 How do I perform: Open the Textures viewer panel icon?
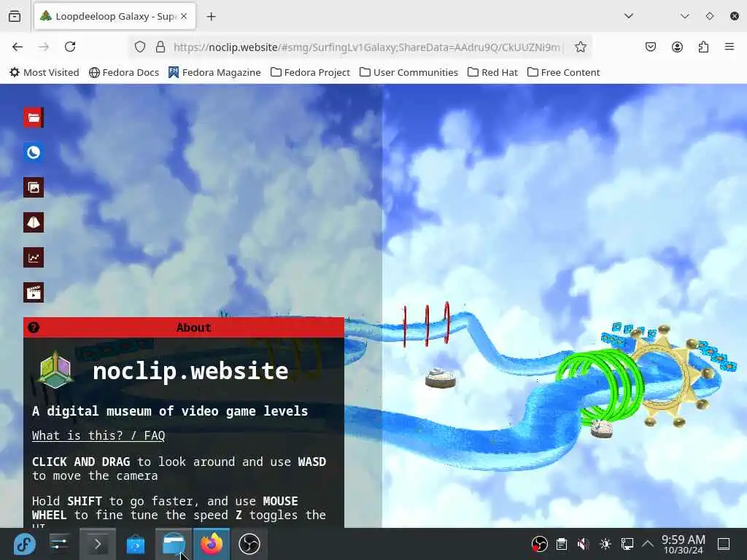[x=34, y=187]
